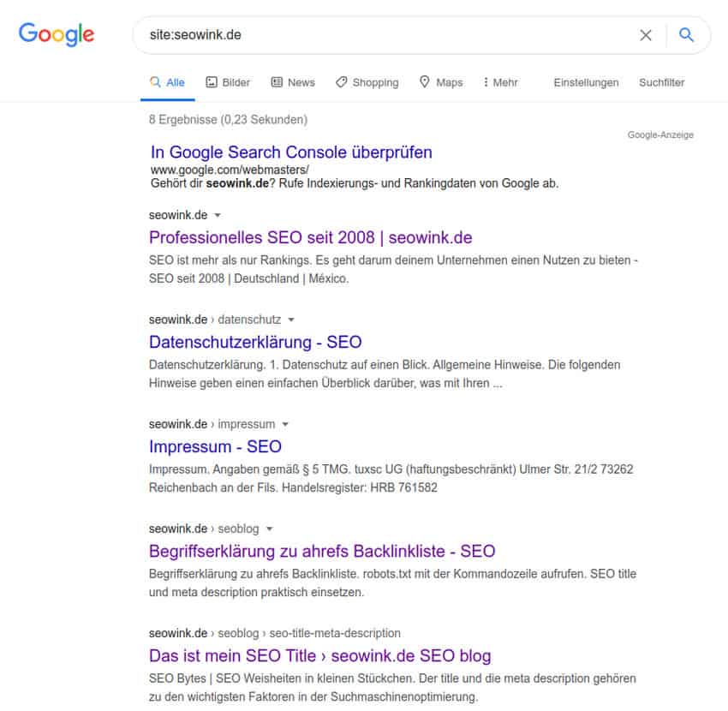The width and height of the screenshot is (728, 711).
Task: Click the '8 Ergebnisse (0,23 Sekunden)' stats text
Action: [x=228, y=120]
